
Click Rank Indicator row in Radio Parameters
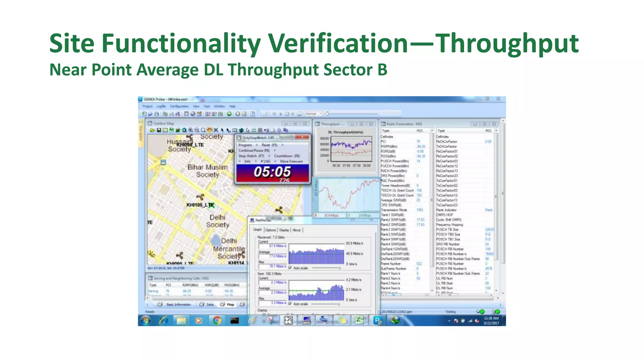point(464,210)
